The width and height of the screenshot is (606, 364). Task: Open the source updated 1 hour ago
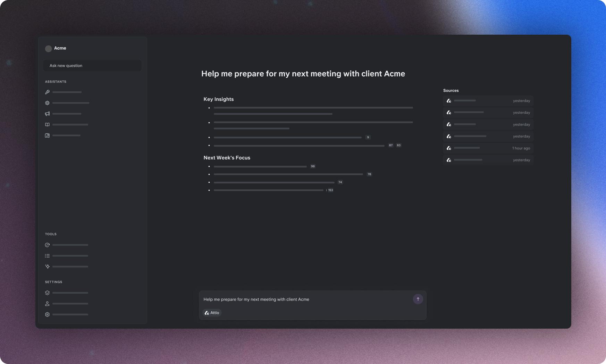click(488, 148)
